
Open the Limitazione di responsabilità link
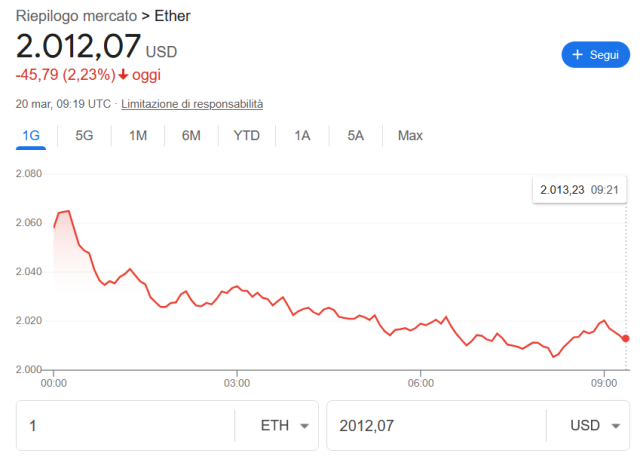[192, 104]
